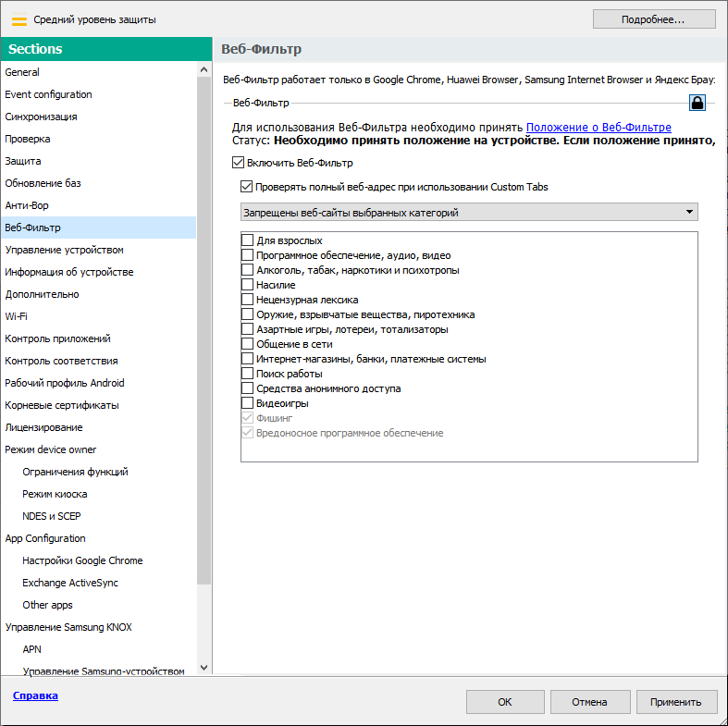Check the Видеоигры category

pyautogui.click(x=247, y=403)
